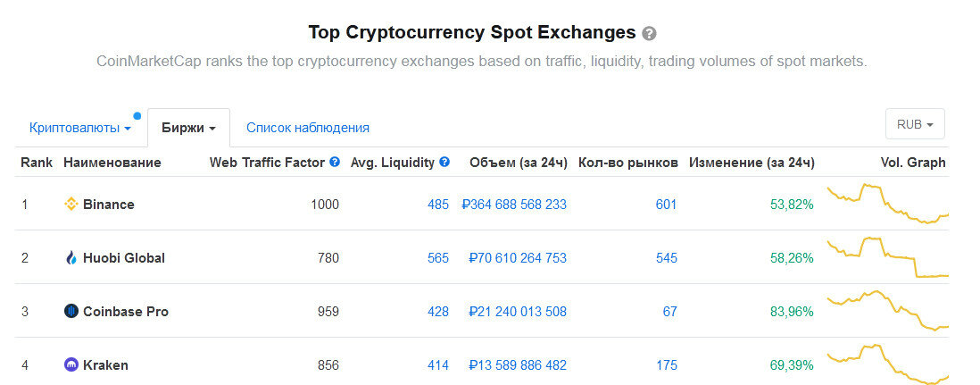Open Binance exchange name link
This screenshot has height=385, width=980.
(109, 204)
